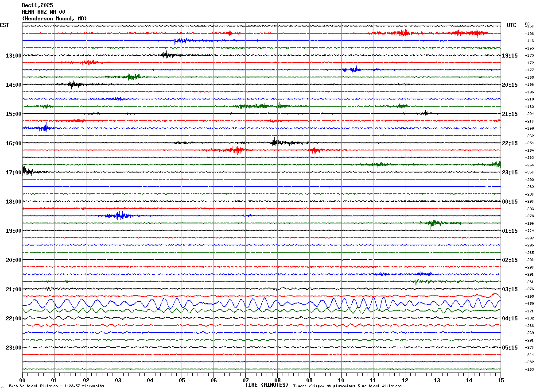Click the CST timezone header
This screenshot has height=392, width=536.
click(x=4, y=25)
